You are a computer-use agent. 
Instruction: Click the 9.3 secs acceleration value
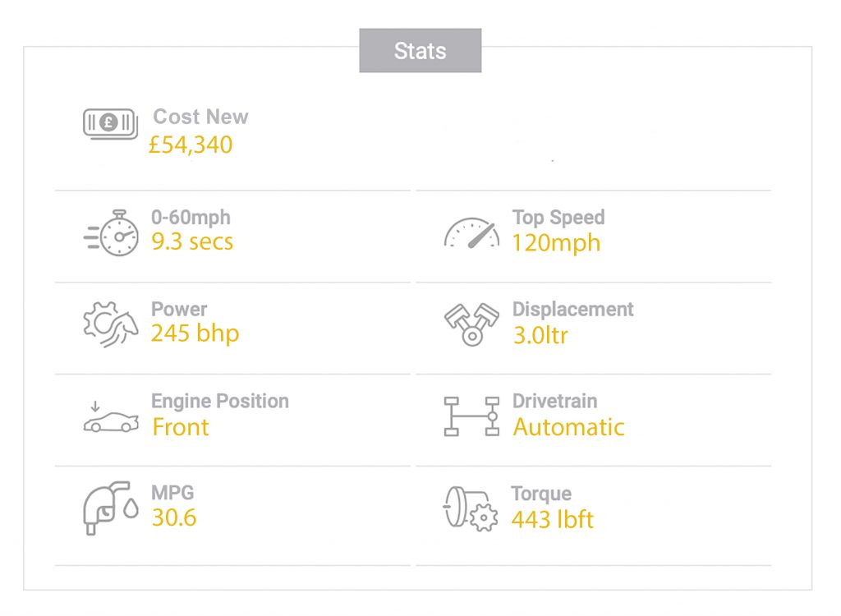tap(192, 241)
